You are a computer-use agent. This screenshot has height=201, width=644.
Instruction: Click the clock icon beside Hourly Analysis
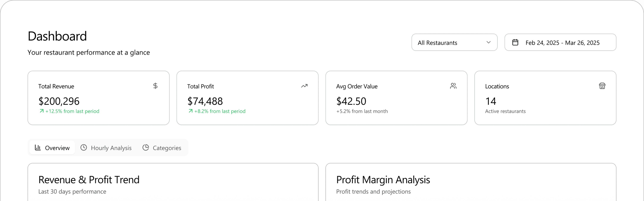click(x=84, y=147)
